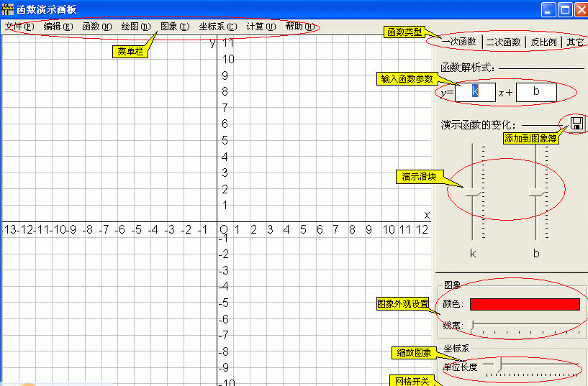588x386 pixels.
Task: Minimize the 函数演示画板 window
Action: [548, 9]
